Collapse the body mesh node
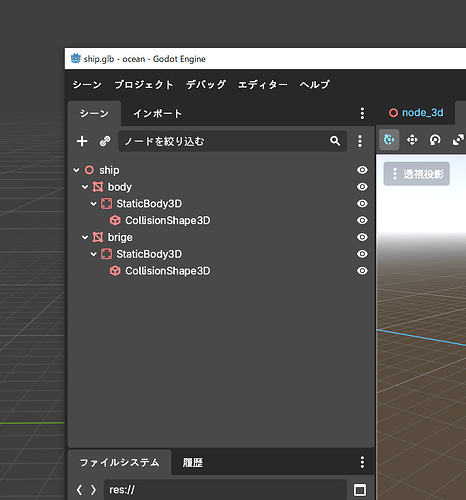This screenshot has width=466, height=500. tap(85, 187)
